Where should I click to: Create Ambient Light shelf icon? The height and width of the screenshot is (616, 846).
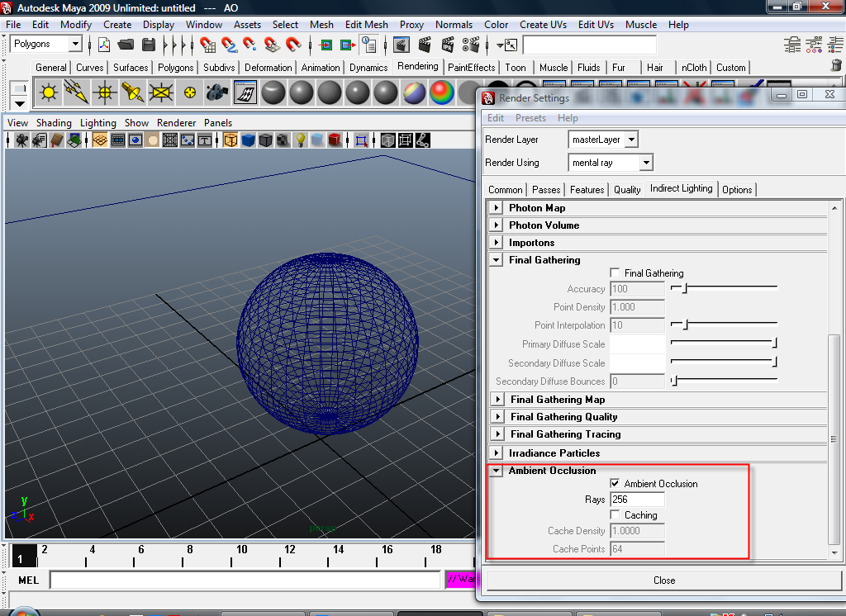49,92
